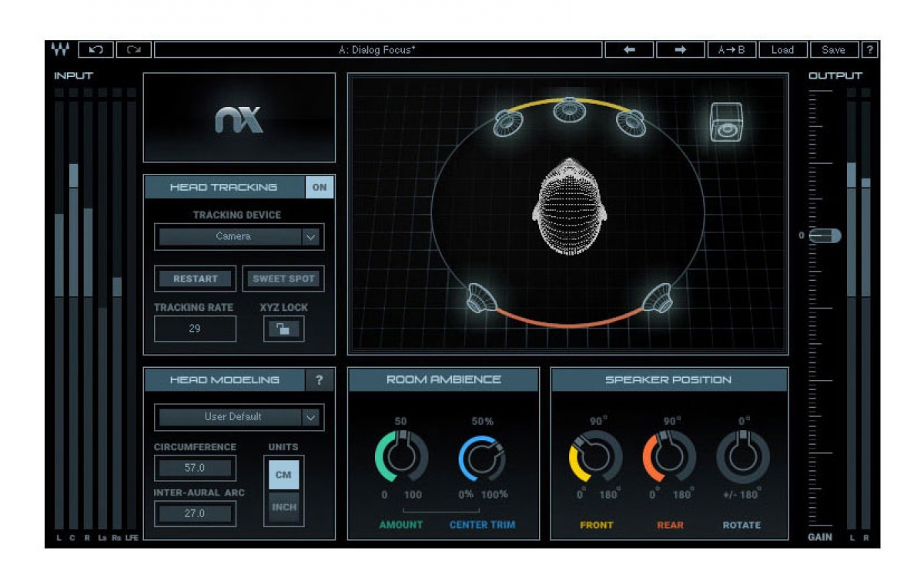924x584 pixels.
Task: Click the 3D head model
Action: 568,207
